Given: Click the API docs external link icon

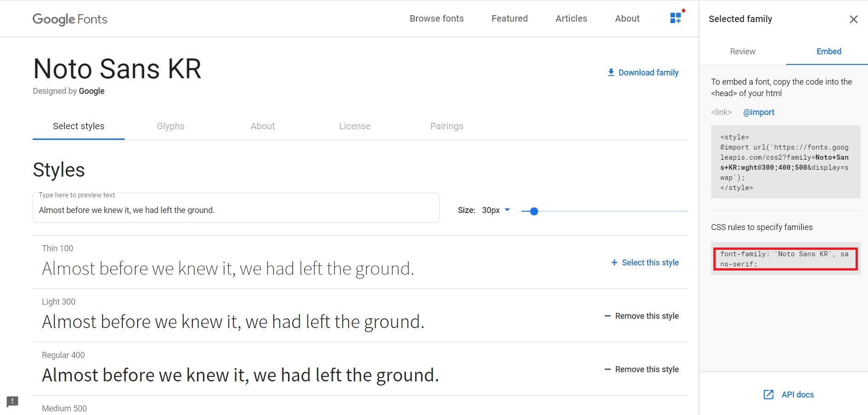Looking at the screenshot, I should coord(769,394).
